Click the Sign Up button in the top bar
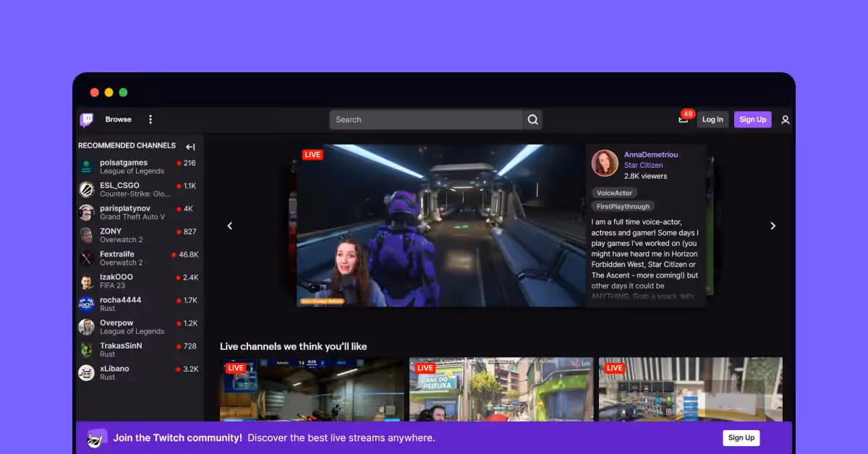Viewport: 868px width, 454px height. [x=752, y=119]
